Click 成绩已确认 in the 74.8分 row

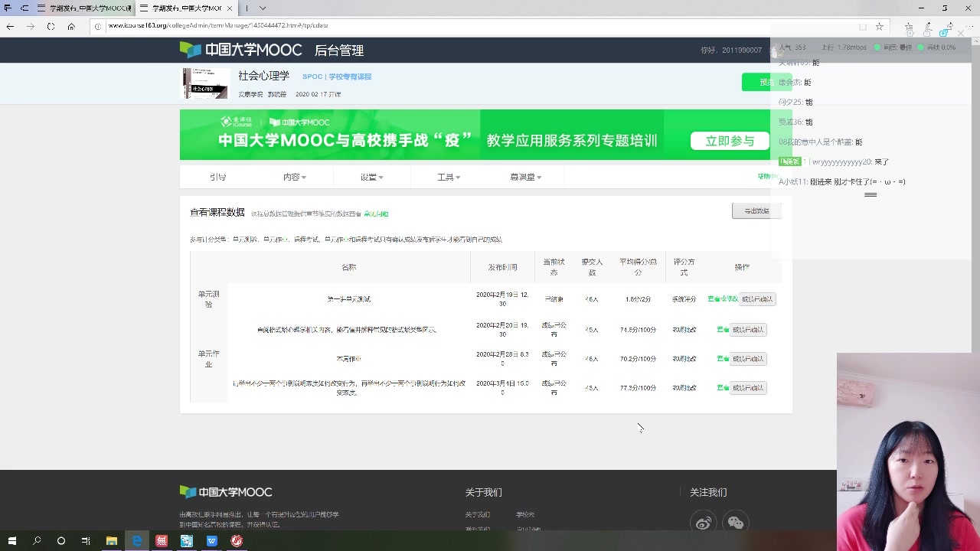[x=747, y=330]
